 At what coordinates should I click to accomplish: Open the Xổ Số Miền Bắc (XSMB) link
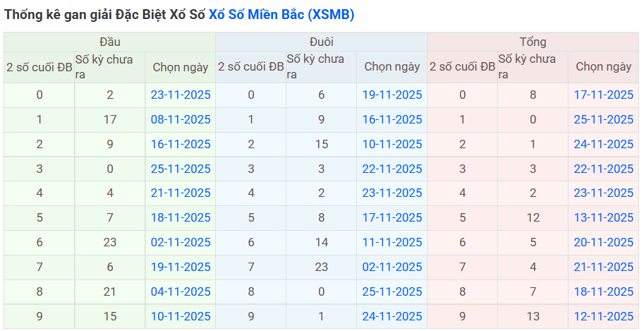click(281, 14)
